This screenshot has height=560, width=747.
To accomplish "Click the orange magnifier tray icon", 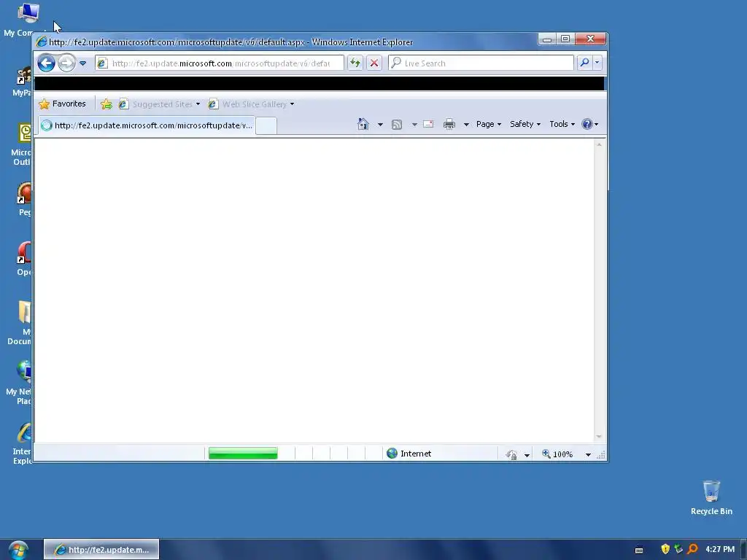I will point(692,549).
